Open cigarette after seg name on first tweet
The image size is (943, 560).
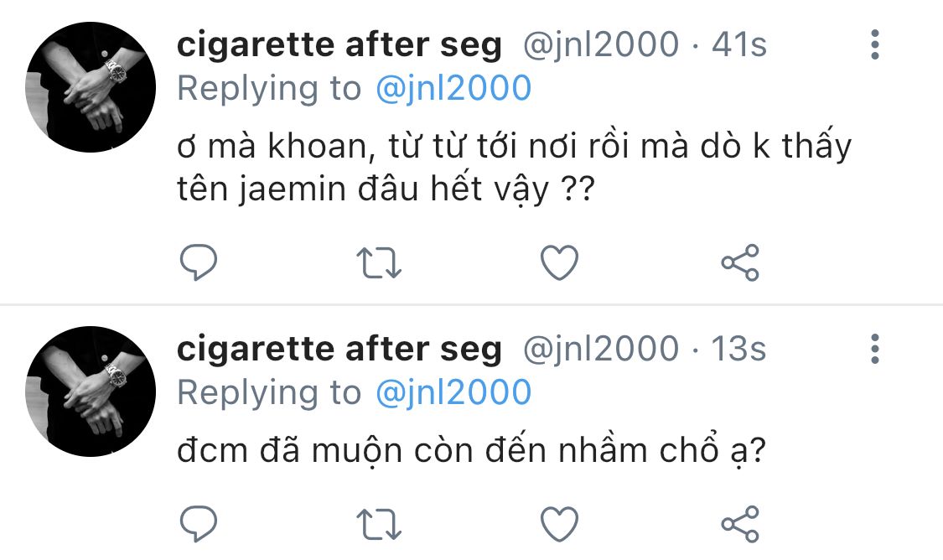pos(339,46)
